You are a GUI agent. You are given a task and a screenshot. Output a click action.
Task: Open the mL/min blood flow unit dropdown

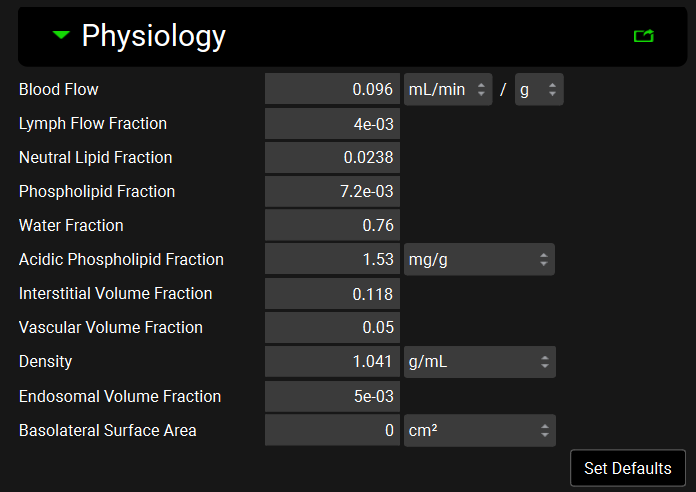[448, 90]
